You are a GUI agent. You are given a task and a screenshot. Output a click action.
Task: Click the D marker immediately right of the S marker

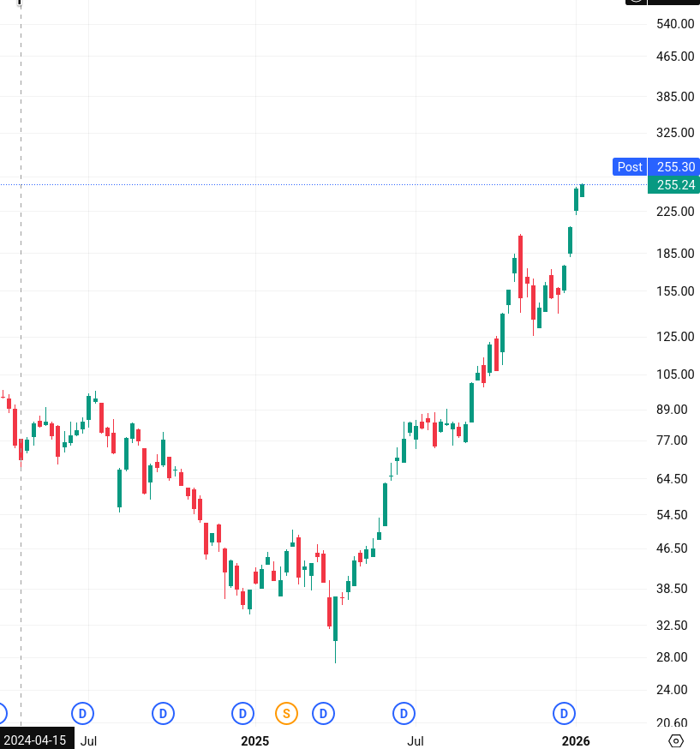[323, 713]
